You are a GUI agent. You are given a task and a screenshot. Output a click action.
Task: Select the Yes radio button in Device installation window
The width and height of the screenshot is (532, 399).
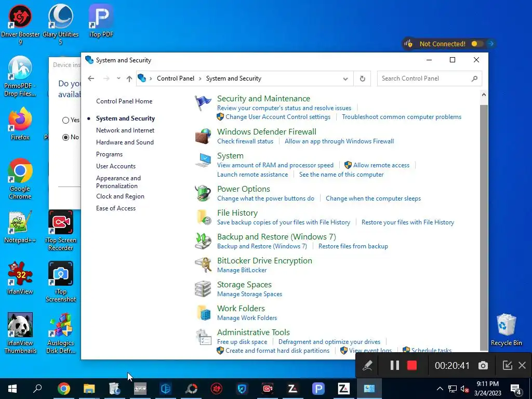coord(66,120)
